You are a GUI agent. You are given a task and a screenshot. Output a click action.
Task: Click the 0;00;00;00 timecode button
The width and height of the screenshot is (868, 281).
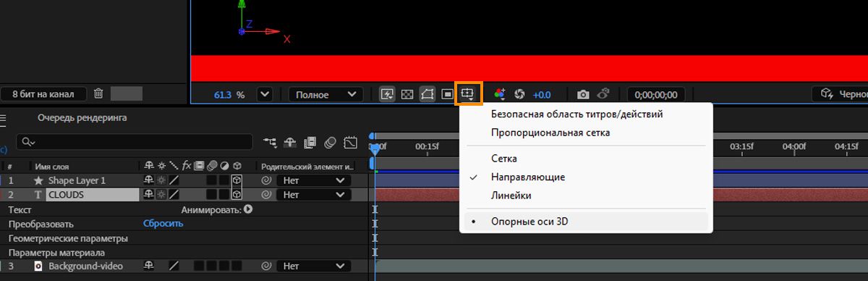click(x=655, y=94)
